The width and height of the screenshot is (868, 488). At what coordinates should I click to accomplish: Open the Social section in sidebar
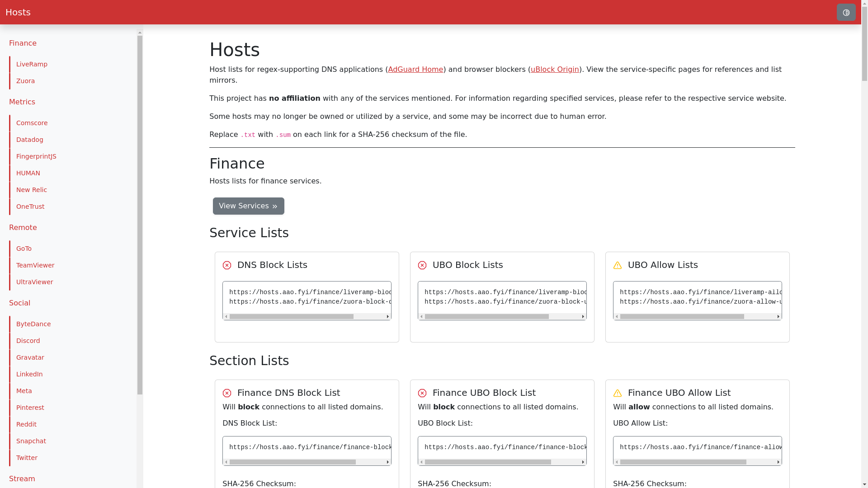tap(19, 303)
